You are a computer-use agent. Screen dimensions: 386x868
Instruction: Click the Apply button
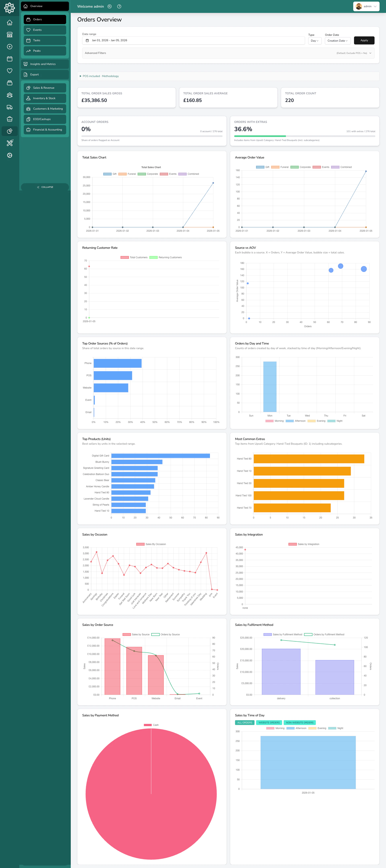(x=364, y=40)
